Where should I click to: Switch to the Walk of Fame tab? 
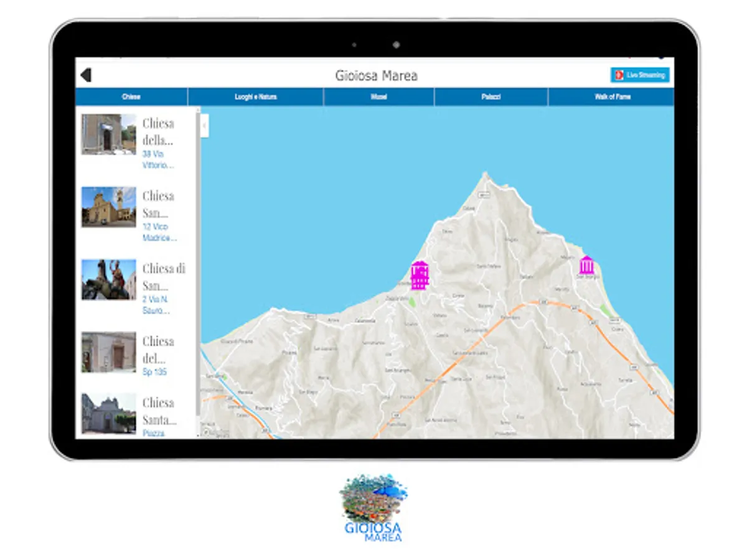pos(612,97)
